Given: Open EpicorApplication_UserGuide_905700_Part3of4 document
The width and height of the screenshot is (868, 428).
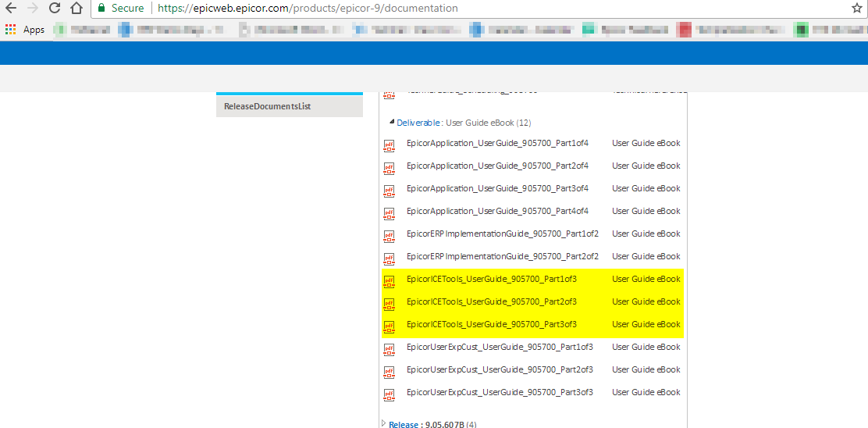Looking at the screenshot, I should pos(497,188).
